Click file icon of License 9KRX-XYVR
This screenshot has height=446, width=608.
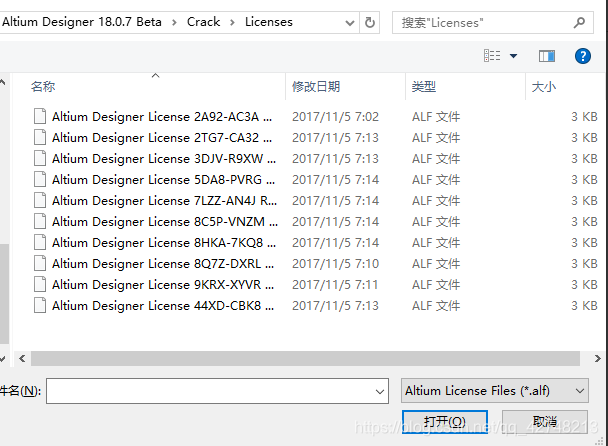(x=40, y=284)
